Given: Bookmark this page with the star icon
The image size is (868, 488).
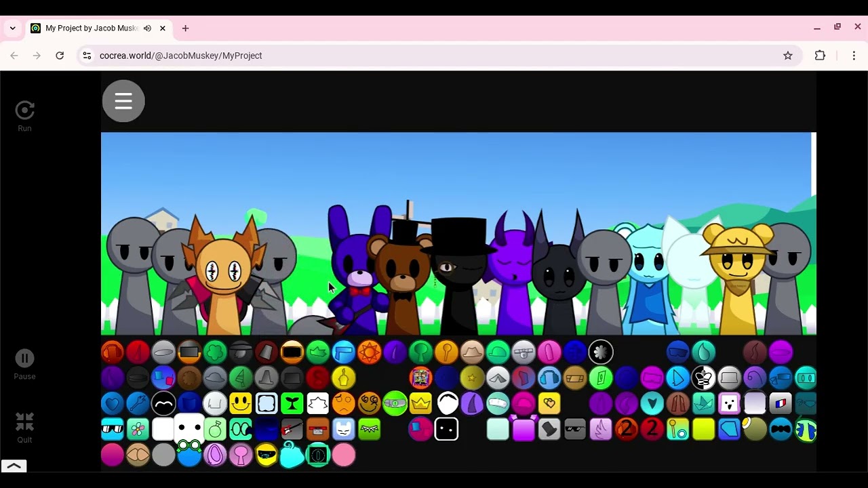Looking at the screenshot, I should pyautogui.click(x=787, y=56).
